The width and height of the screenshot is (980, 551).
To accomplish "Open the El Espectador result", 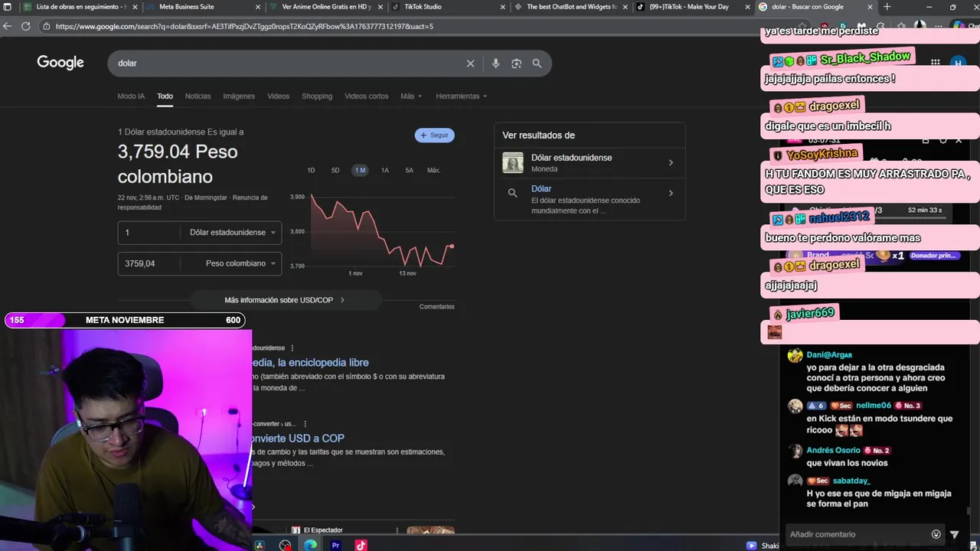I will (x=323, y=530).
